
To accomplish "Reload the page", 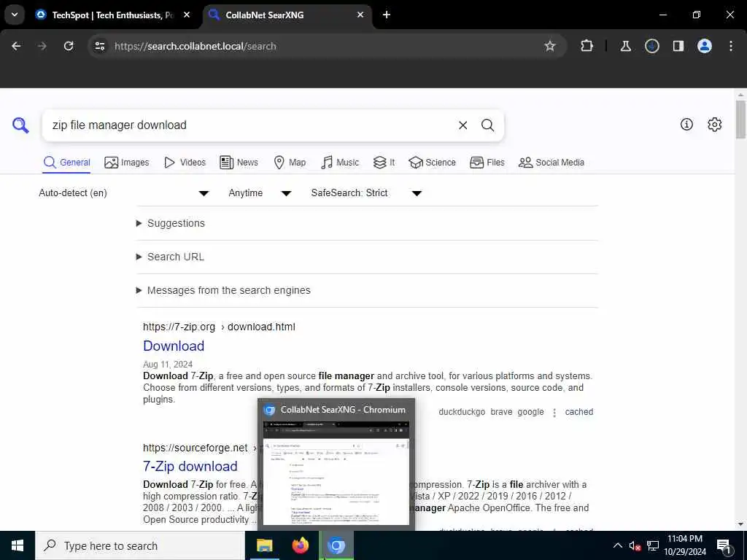I will [69, 46].
